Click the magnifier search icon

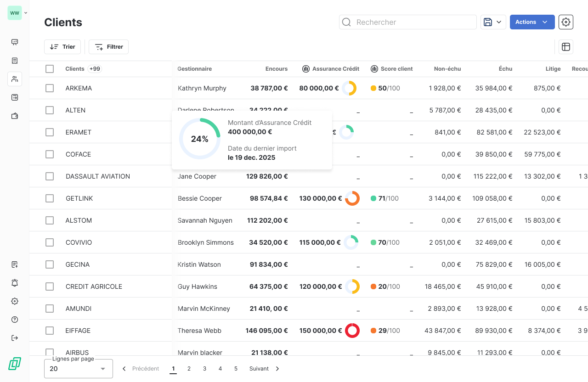[x=347, y=22]
